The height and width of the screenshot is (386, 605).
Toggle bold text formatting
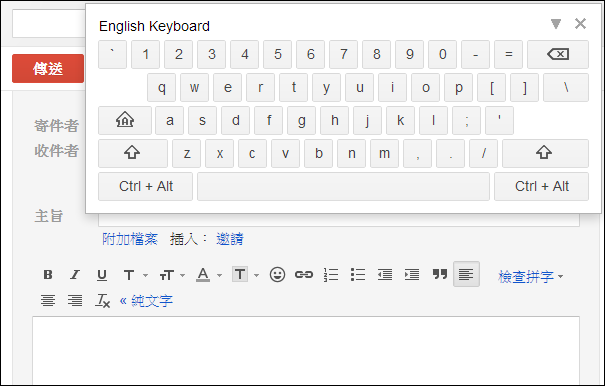(x=48, y=274)
